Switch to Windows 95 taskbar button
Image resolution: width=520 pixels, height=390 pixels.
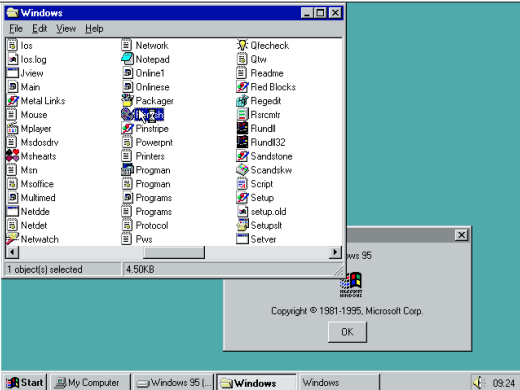tap(174, 382)
